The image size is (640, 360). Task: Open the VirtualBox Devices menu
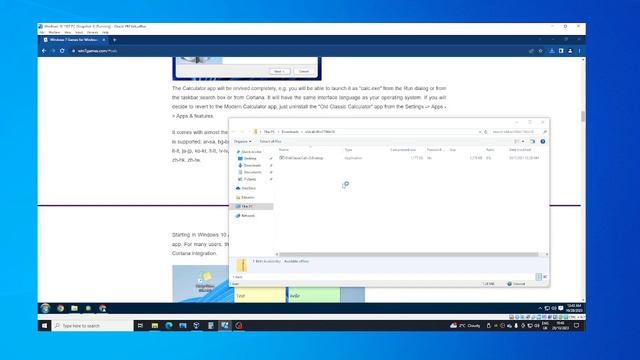point(93,32)
